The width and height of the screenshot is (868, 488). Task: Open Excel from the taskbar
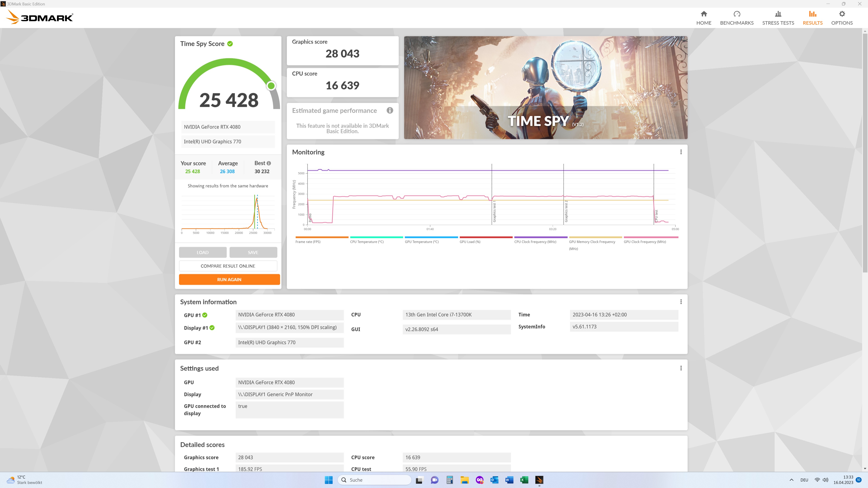click(x=524, y=480)
